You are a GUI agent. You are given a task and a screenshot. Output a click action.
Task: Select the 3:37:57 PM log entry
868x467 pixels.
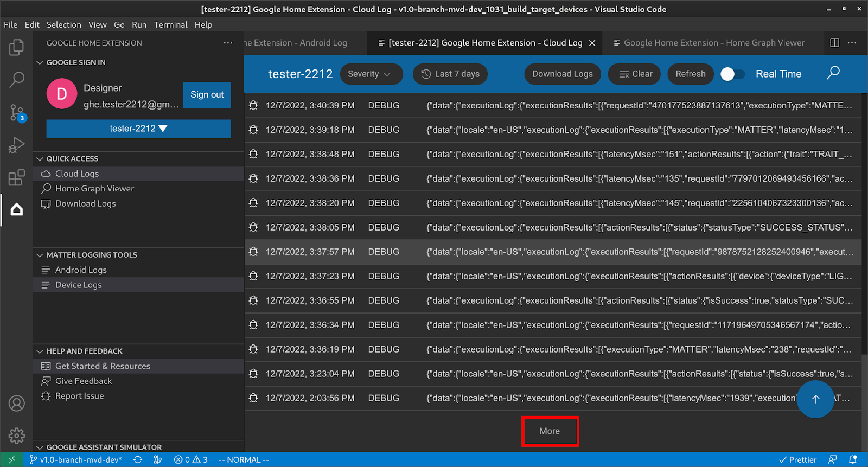(x=552, y=252)
